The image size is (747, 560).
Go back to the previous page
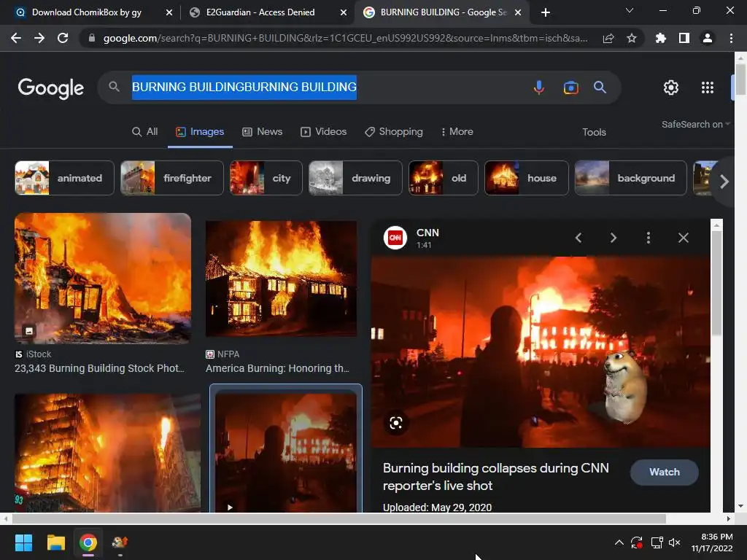click(x=16, y=38)
